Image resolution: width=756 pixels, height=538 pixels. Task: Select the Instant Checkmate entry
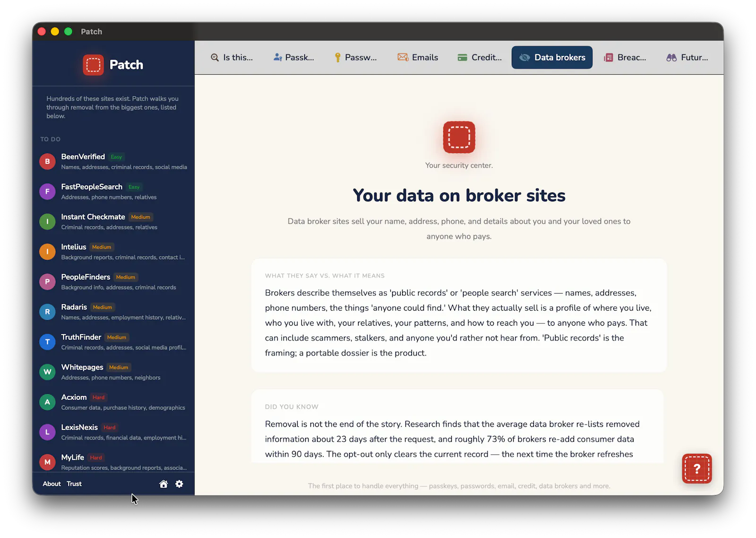[x=113, y=221]
